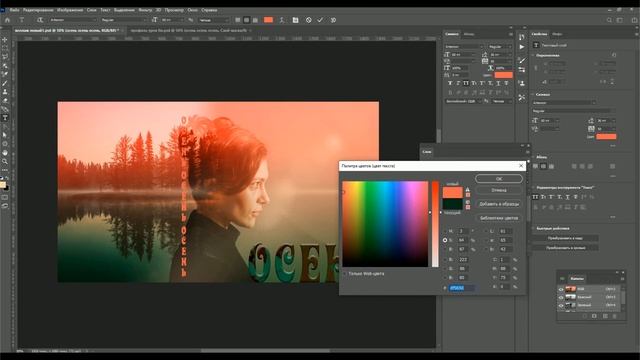Viewport: 640px width, 360px height.
Task: Apply Underline in Character panel
Action: click(x=498, y=83)
